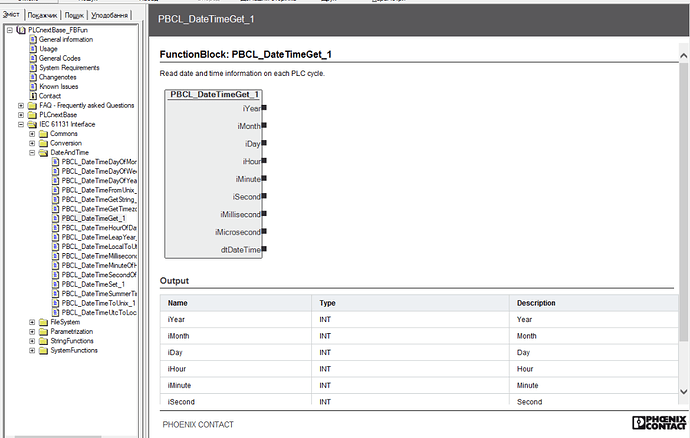The image size is (690, 438).
Task: Click the PHOENIX CONTACT footer text
Action: pos(198,425)
